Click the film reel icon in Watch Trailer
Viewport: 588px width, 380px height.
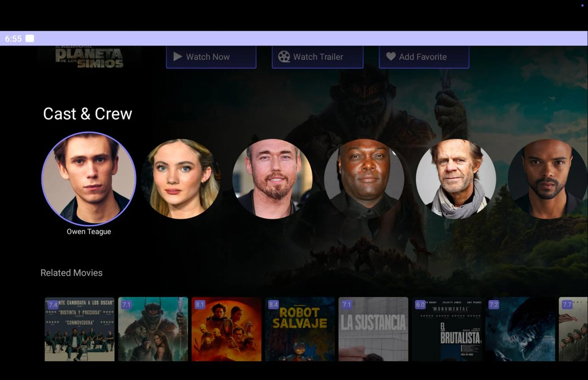click(284, 57)
